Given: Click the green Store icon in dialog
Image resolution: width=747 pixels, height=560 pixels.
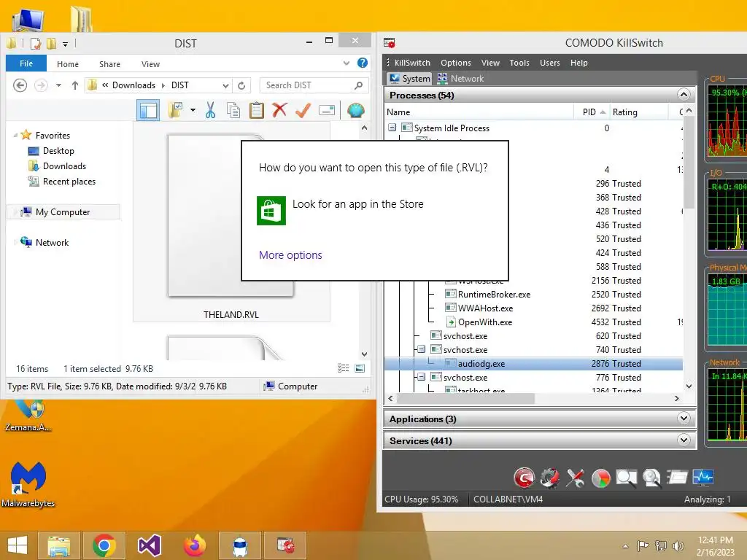Looking at the screenshot, I should [x=271, y=211].
